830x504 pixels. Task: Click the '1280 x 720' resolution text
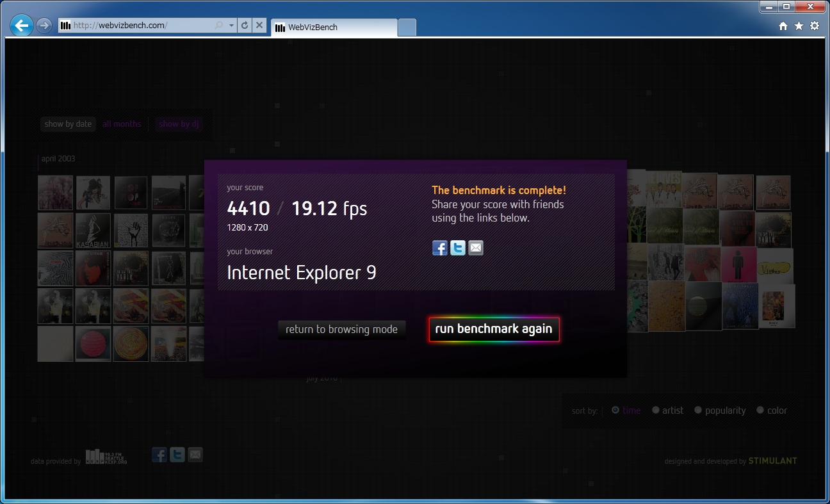click(x=247, y=227)
